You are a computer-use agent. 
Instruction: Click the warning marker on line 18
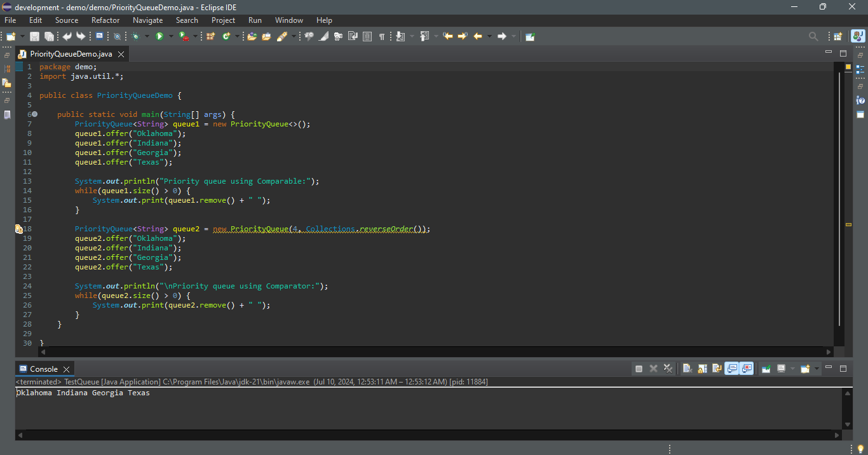19,229
